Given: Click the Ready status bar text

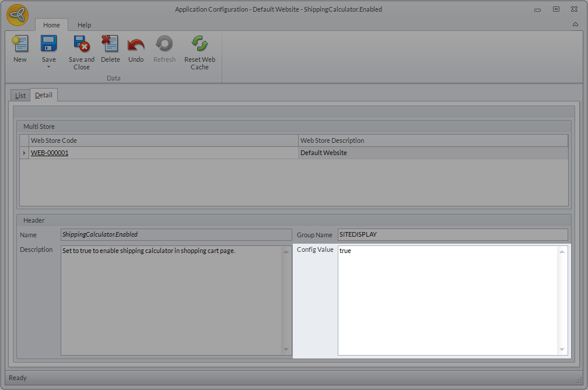Looking at the screenshot, I should coord(17,378).
